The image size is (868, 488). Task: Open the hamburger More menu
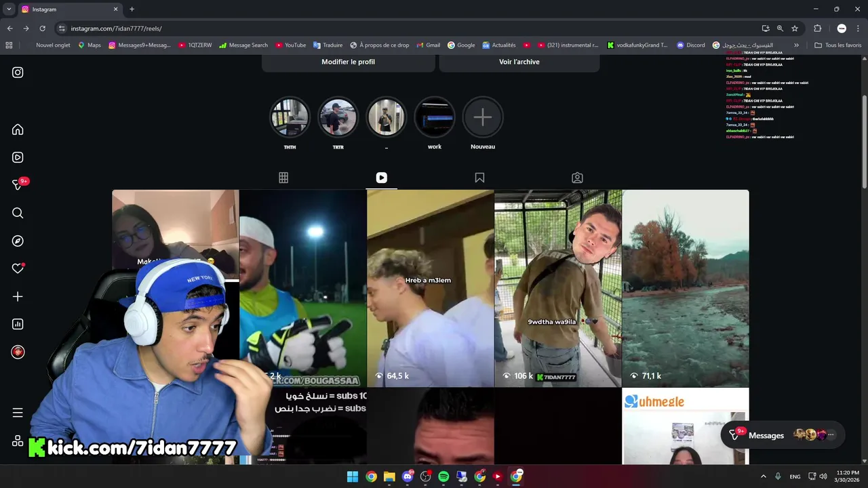[18, 412]
